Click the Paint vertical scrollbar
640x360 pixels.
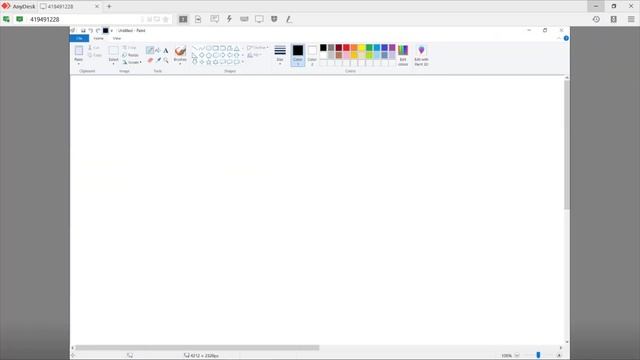coord(567,145)
